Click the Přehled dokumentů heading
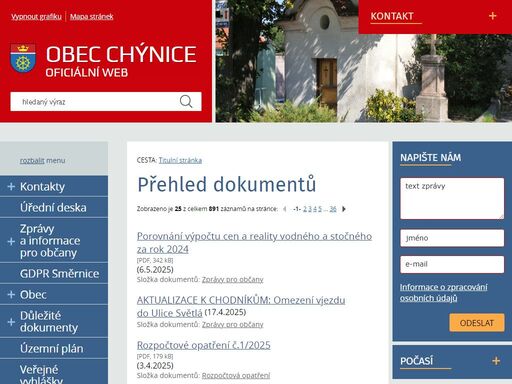512x384 pixels. coord(227,184)
